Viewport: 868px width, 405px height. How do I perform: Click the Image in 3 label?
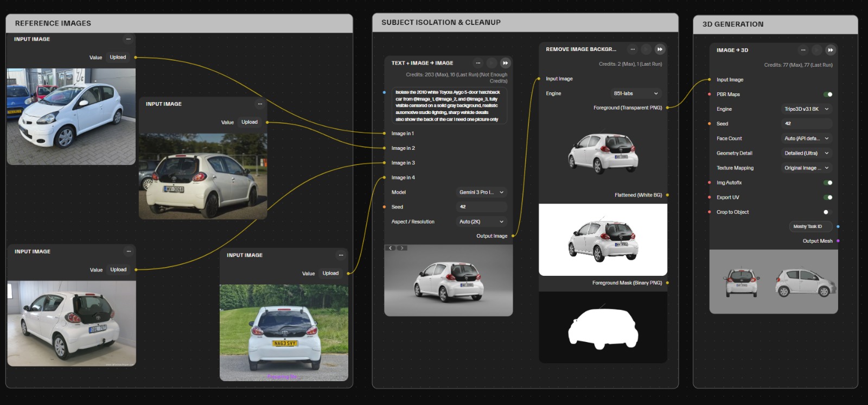point(403,163)
